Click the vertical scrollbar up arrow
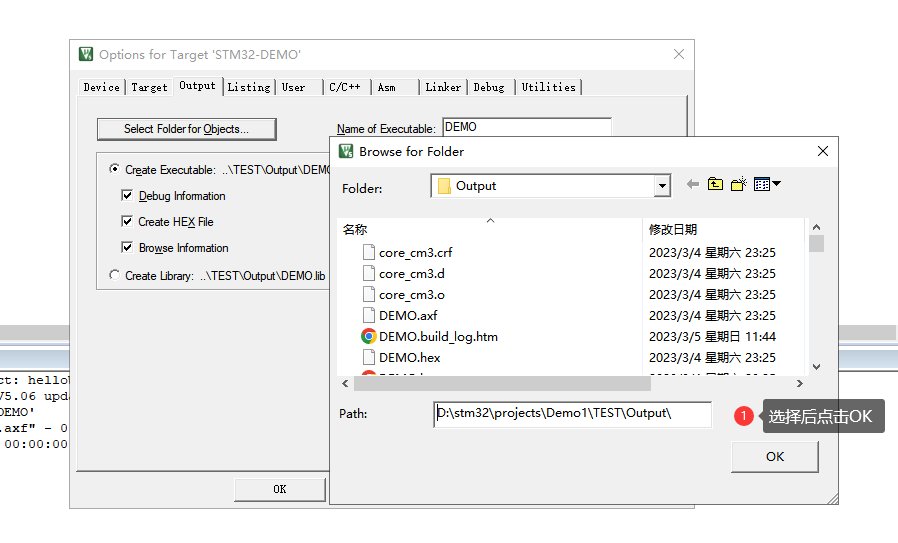The image size is (898, 543). (817, 227)
